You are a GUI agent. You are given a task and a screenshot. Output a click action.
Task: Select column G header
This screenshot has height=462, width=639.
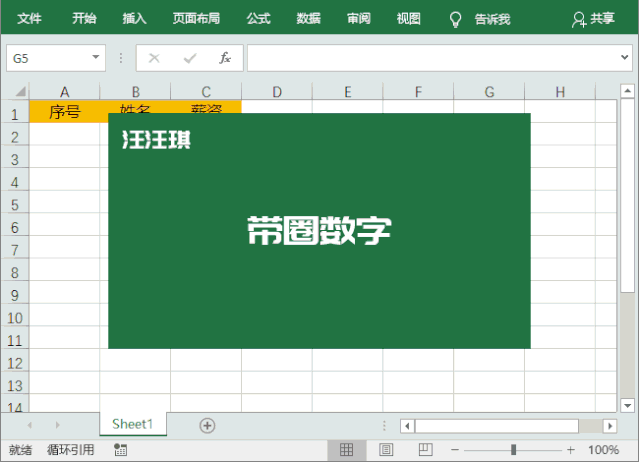pos(489,92)
